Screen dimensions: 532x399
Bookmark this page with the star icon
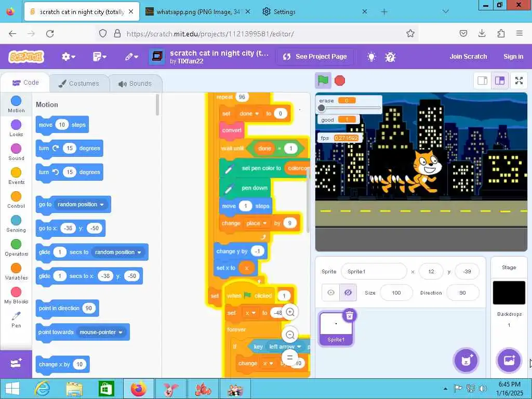click(x=410, y=33)
